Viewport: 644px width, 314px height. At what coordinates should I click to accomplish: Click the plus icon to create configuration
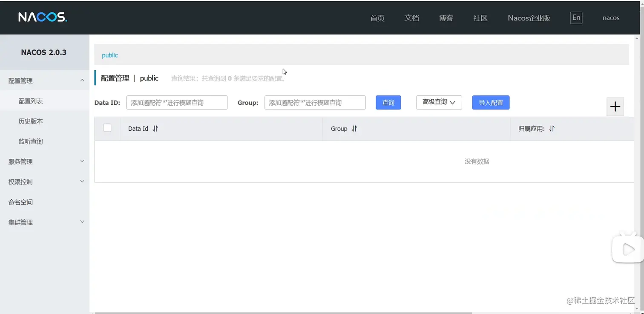coord(615,107)
